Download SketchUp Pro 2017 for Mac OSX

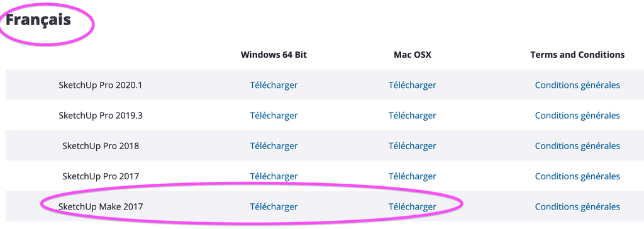coord(413,176)
